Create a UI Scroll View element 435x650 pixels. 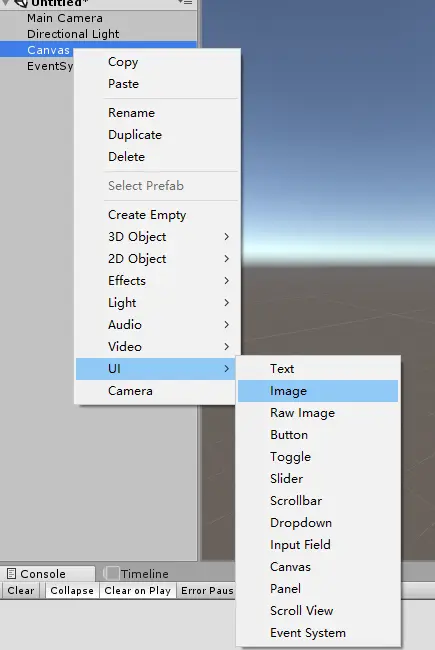[x=318, y=611]
